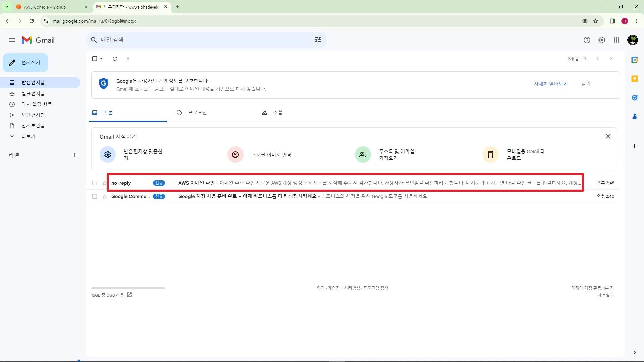644x362 pixels.
Task: Open select-all checkbox dropdown arrow
Action: (101, 59)
